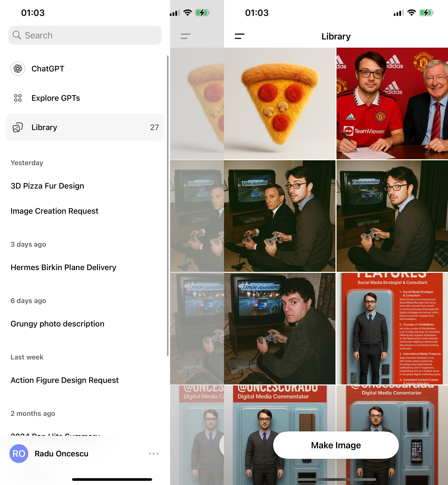Tap the Library count 27
This screenshot has width=448, height=485.
point(154,127)
